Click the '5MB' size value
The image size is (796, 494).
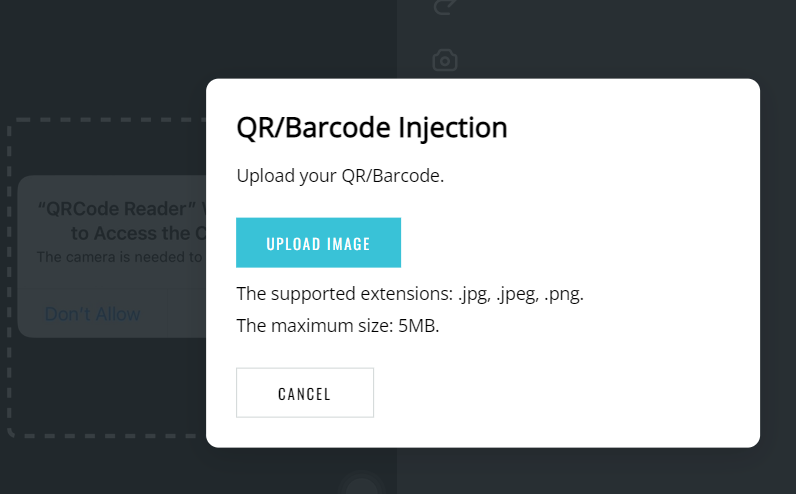[418, 325]
